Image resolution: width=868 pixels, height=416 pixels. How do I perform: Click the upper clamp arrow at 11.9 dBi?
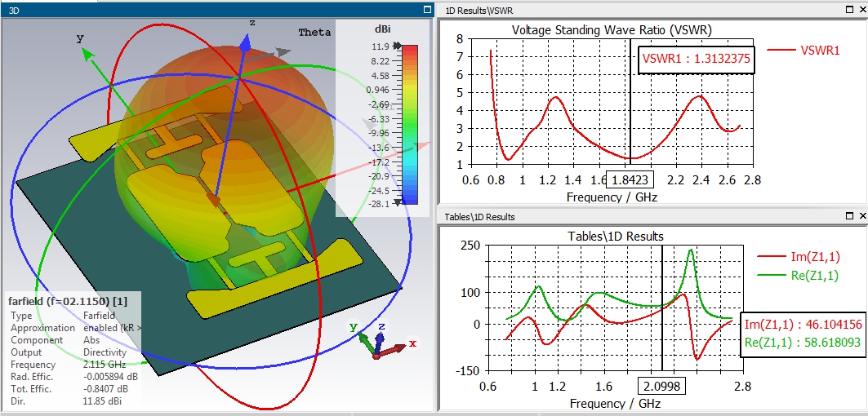[397, 46]
